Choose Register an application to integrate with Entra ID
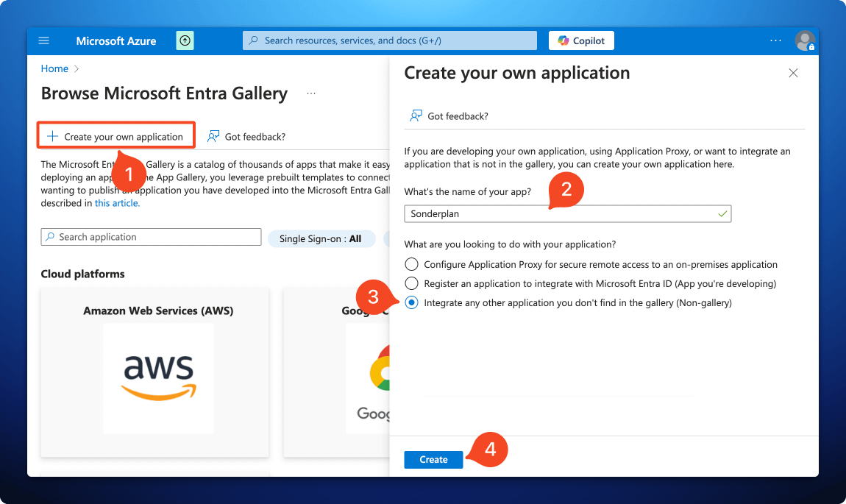The height and width of the screenshot is (504, 846). tap(411, 283)
